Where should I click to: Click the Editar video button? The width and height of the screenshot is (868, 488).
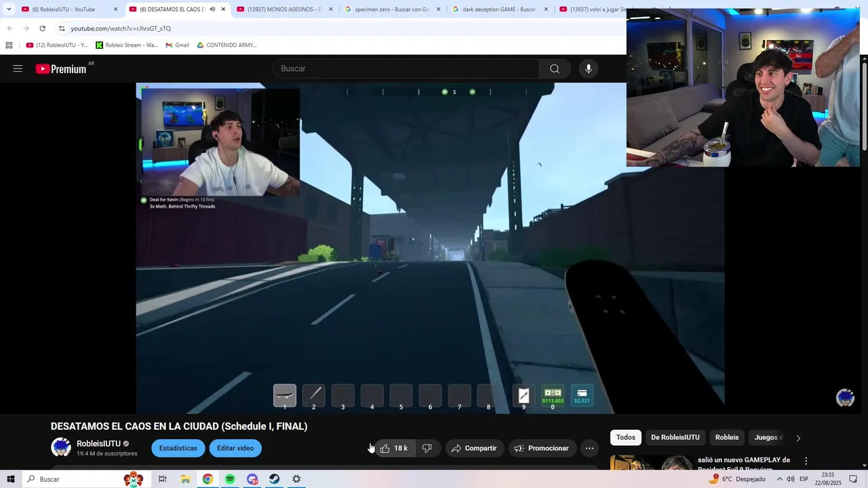(x=235, y=448)
